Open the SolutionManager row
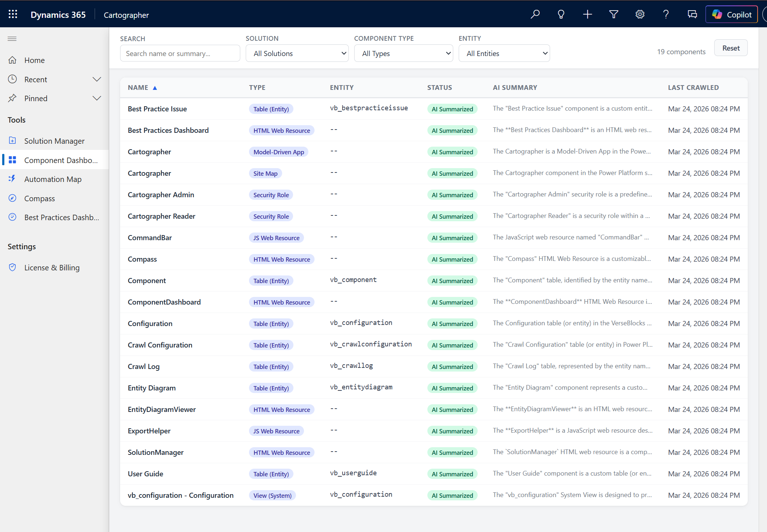The height and width of the screenshot is (532, 767). pos(434,452)
